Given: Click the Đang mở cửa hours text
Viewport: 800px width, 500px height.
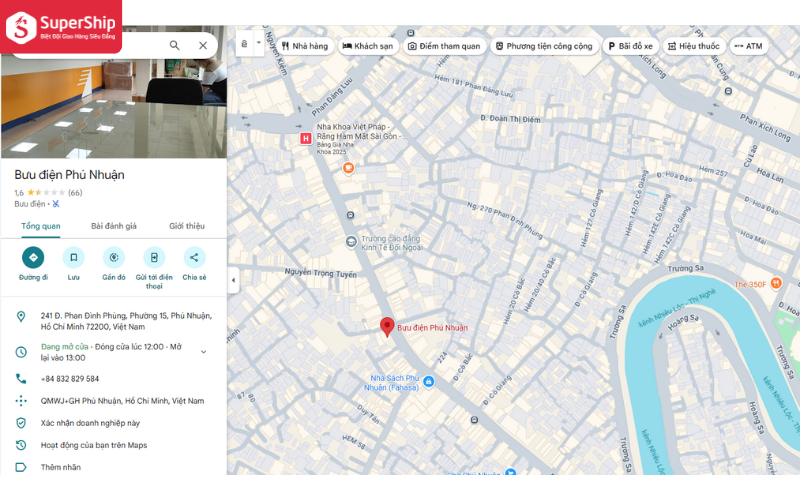Looking at the screenshot, I should coord(65,347).
